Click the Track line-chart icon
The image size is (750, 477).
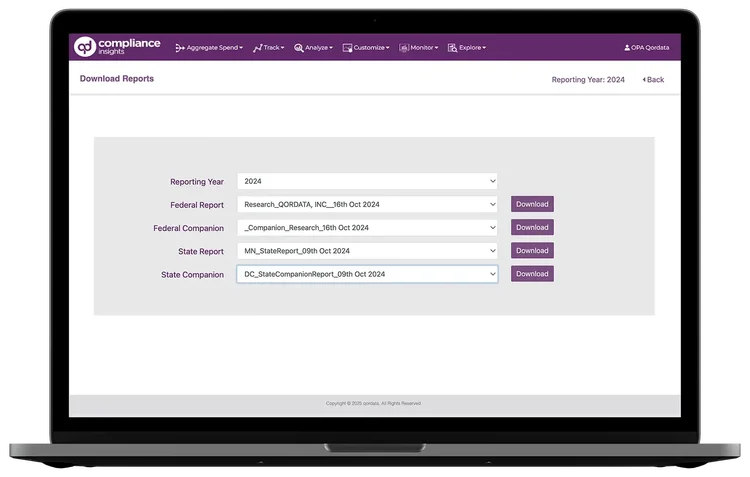258,48
